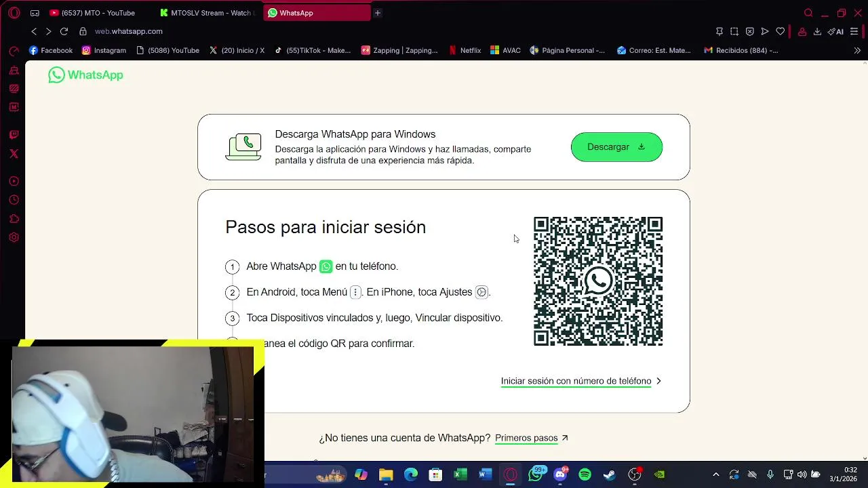The width and height of the screenshot is (868, 488).
Task: Click the microphone icon in system tray
Action: [x=770, y=474]
